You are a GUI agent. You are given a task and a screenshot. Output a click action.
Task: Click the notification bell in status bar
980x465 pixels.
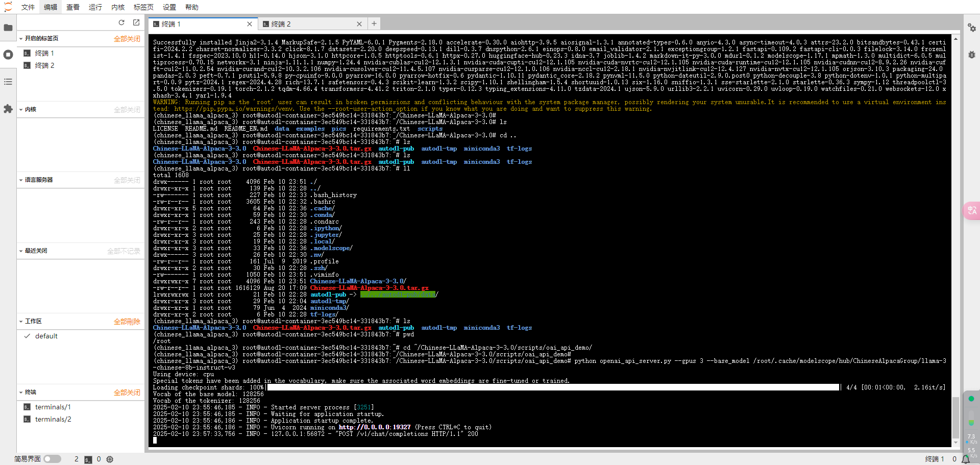(966, 459)
